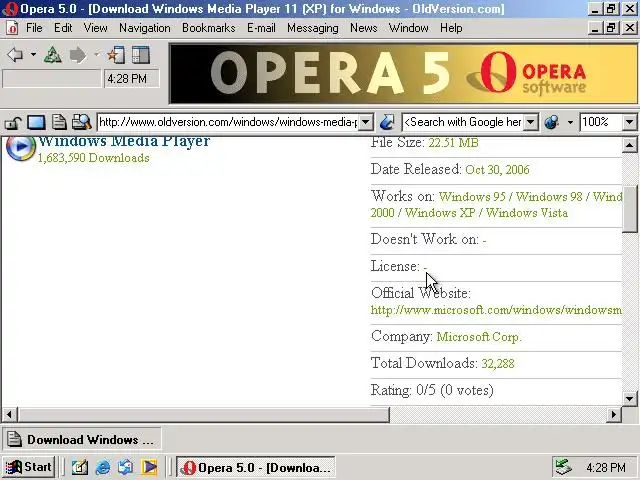Click the Windows Media Player logo icon

[x=21, y=148]
